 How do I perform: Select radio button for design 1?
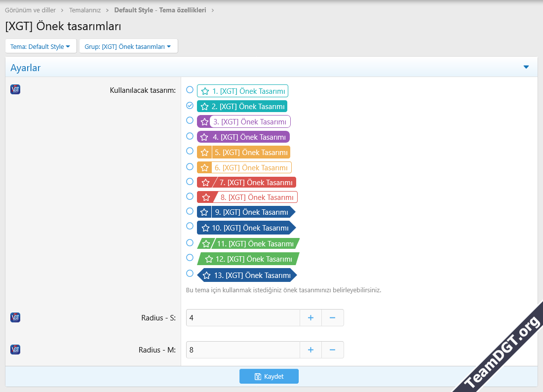(190, 90)
